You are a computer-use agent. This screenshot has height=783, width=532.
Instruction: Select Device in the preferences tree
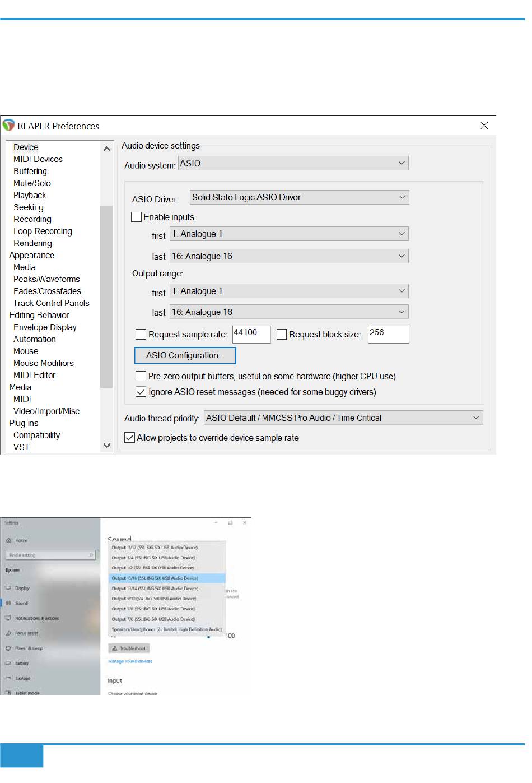pos(26,147)
